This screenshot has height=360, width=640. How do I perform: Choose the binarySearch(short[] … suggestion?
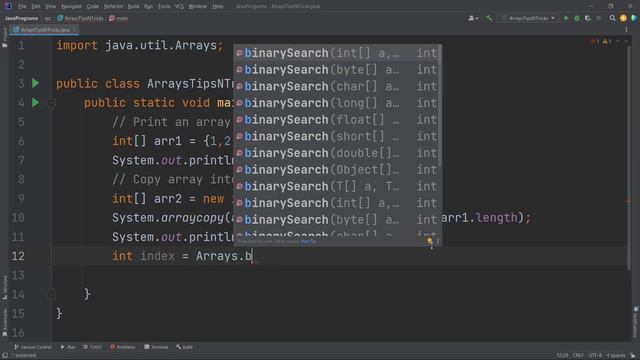click(x=337, y=136)
